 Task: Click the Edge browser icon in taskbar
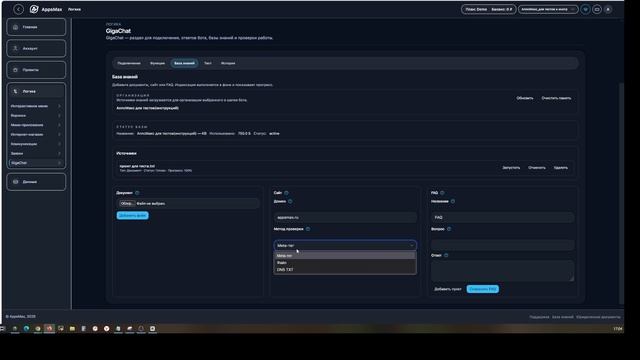coord(27,329)
